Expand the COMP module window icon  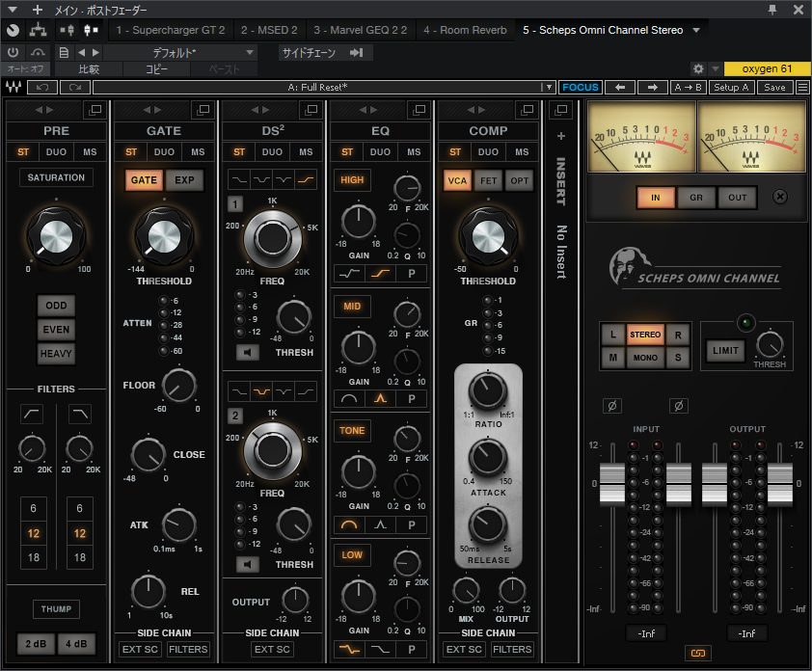coord(528,110)
